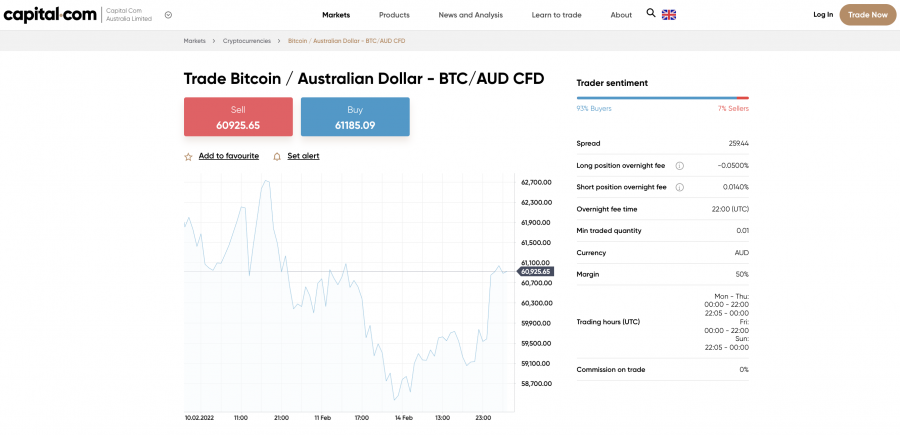900x435 pixels.
Task: Click the bell alert icon
Action: click(277, 156)
